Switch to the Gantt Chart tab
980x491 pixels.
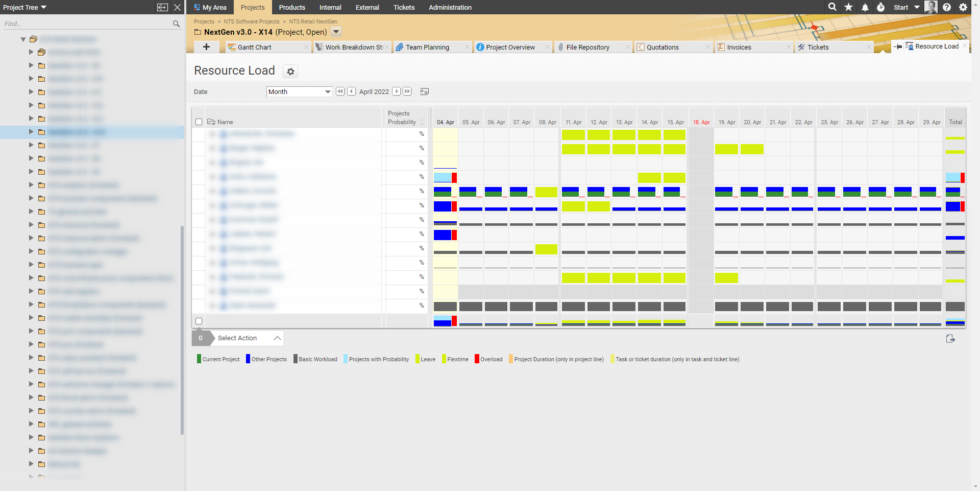point(254,47)
